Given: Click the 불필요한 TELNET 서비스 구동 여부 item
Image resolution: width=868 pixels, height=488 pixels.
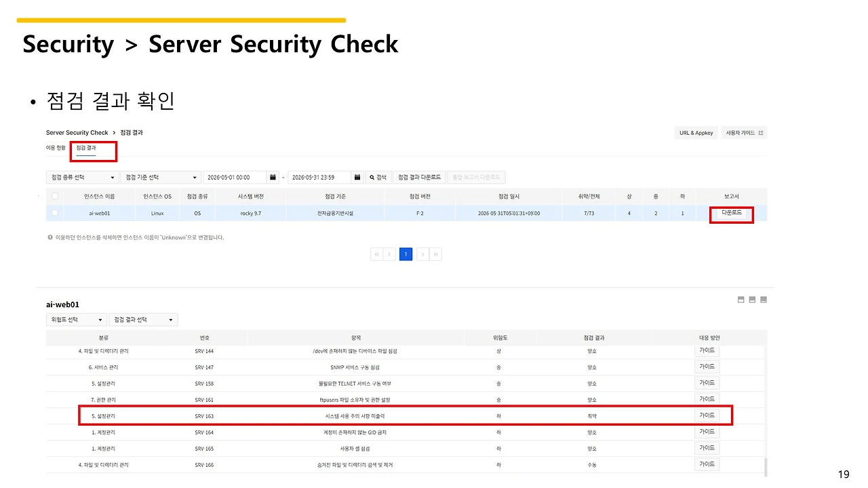Looking at the screenshot, I should pos(355,383).
